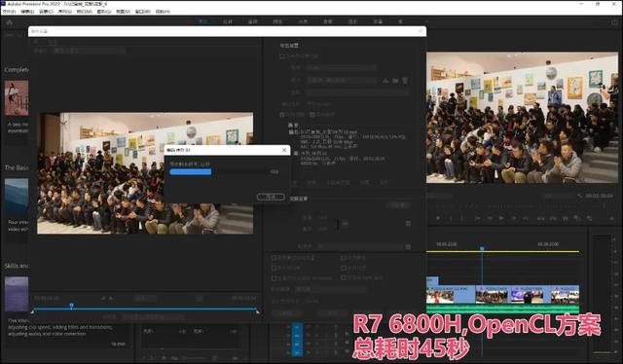Open the format dropdown in export settings
623x364 pixels.
(342, 68)
